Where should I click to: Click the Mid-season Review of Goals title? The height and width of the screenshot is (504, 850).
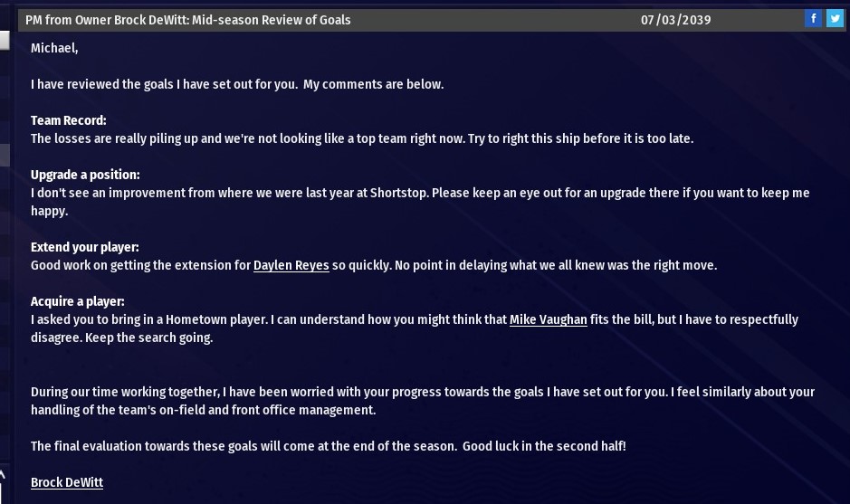(188, 19)
